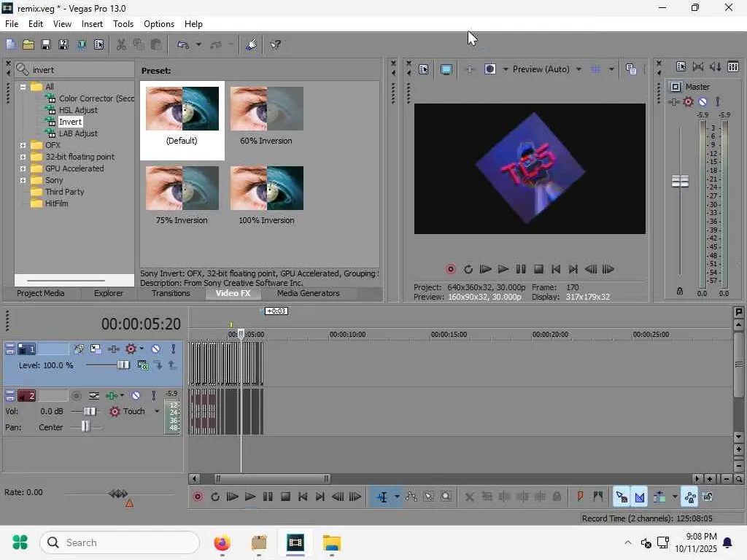This screenshot has width=747, height=560.
Task: Open the Insert menu
Action: pyautogui.click(x=92, y=24)
